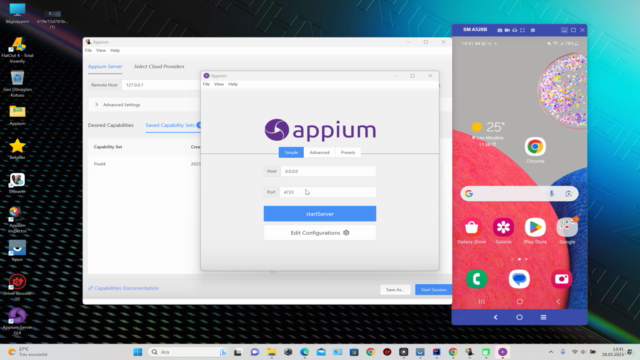Click the startServer button
The height and width of the screenshot is (360, 640).
320,213
